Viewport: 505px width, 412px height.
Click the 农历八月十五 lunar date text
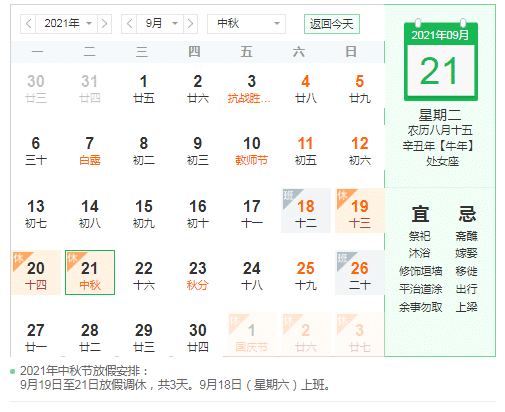click(x=440, y=130)
